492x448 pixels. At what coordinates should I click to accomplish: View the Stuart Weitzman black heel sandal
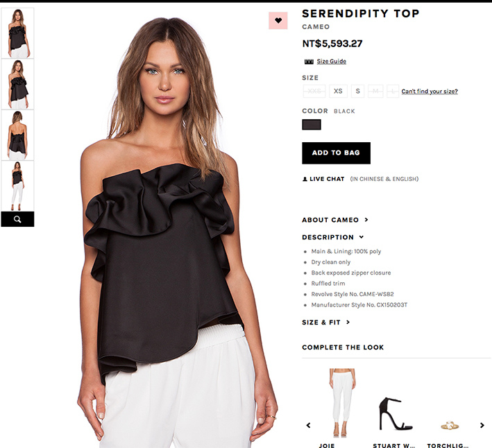pyautogui.click(x=395, y=413)
